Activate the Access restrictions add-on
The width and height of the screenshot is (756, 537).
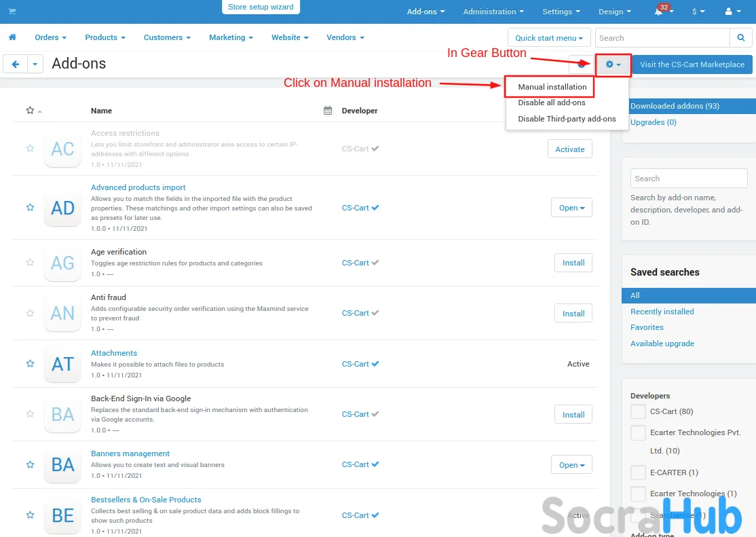click(569, 149)
